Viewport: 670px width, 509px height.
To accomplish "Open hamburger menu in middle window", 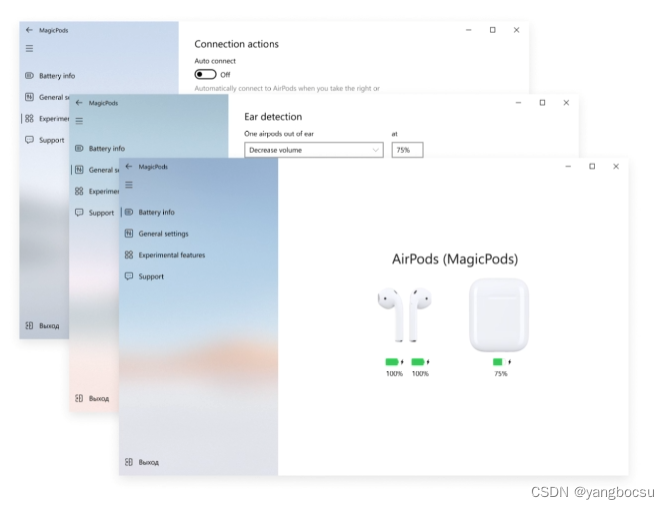I will click(79, 121).
